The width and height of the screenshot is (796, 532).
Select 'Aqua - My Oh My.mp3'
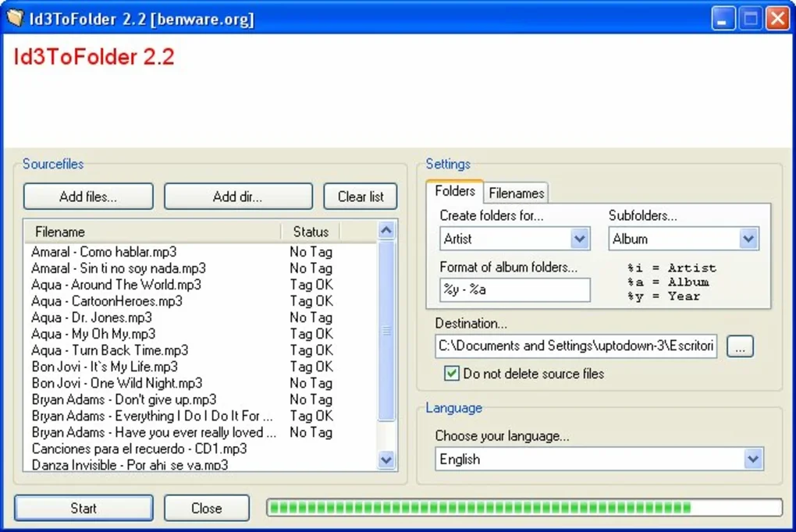[94, 334]
